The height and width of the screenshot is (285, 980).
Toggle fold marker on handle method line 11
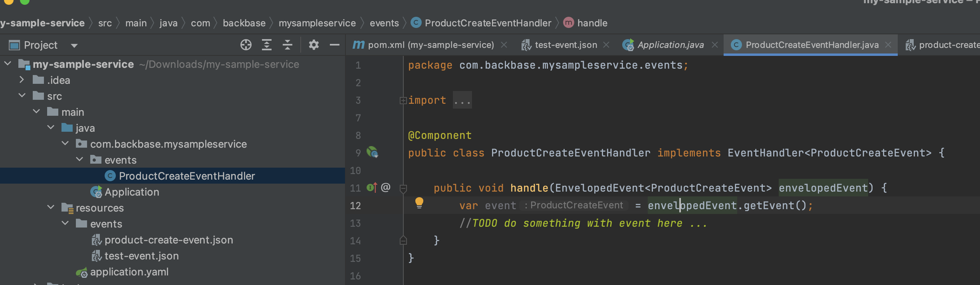point(403,188)
